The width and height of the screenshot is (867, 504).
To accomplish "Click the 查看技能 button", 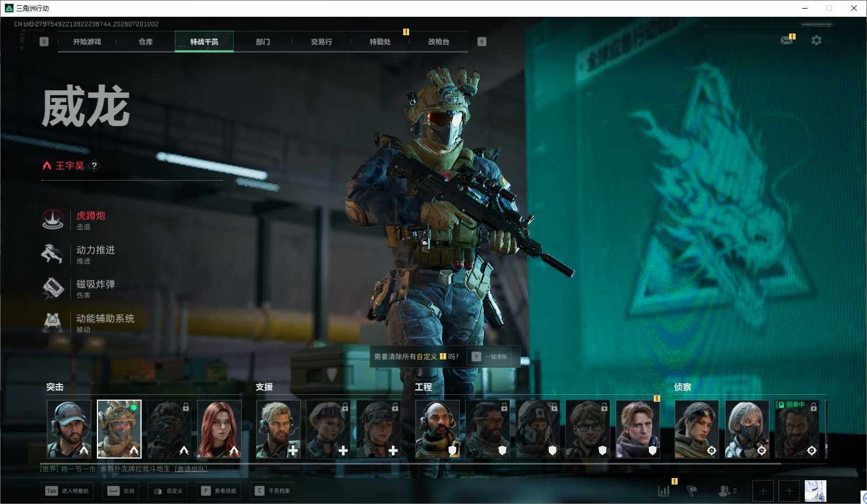I will 219,491.
